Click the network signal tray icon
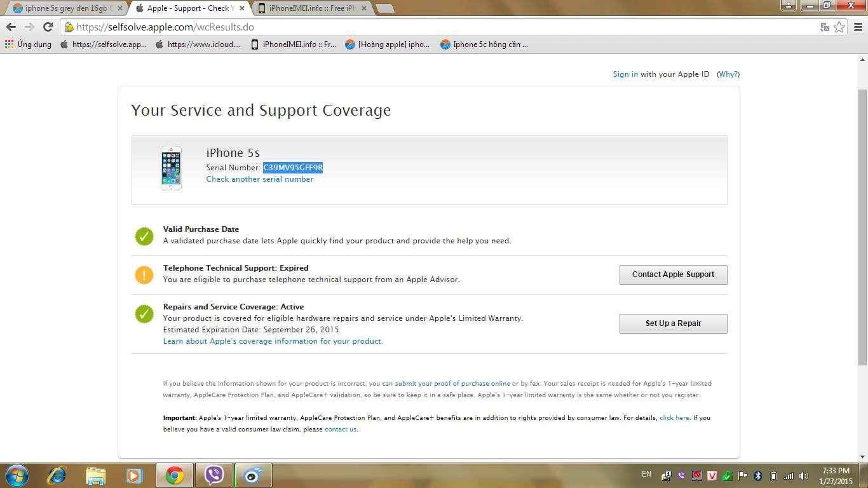The height and width of the screenshot is (488, 868). (x=789, y=476)
